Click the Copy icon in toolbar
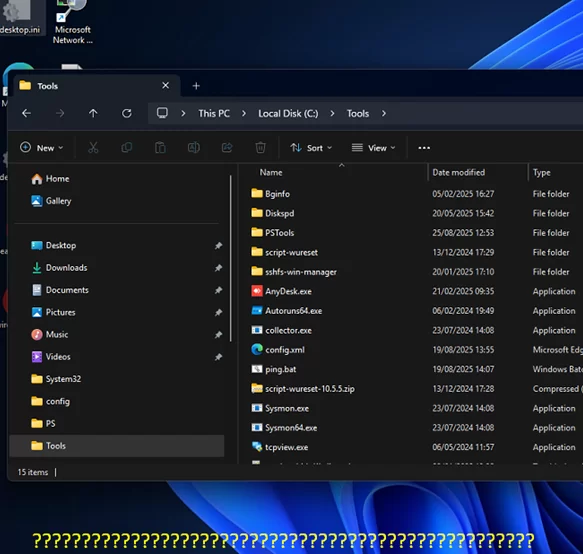Screen dimensions: 583x554 pyautogui.click(x=126, y=148)
